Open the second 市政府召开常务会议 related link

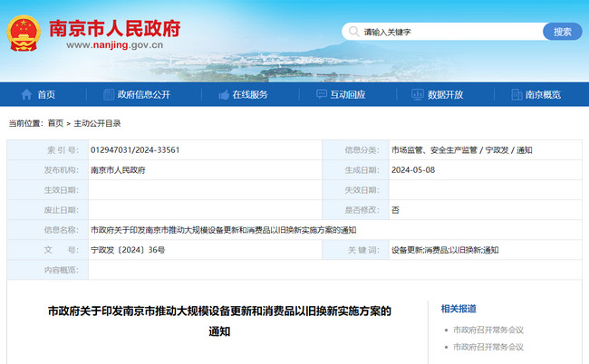point(488,347)
